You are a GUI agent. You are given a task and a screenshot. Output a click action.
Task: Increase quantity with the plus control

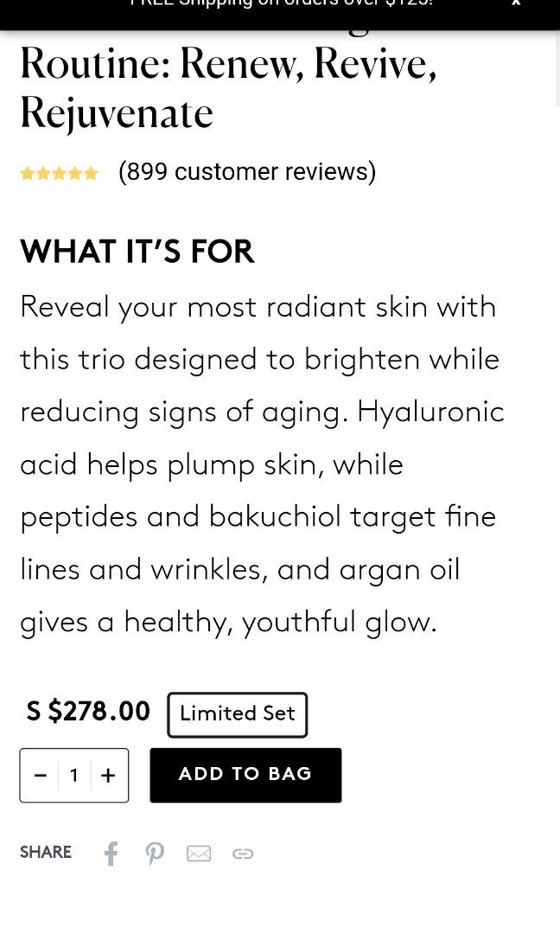pyautogui.click(x=107, y=775)
